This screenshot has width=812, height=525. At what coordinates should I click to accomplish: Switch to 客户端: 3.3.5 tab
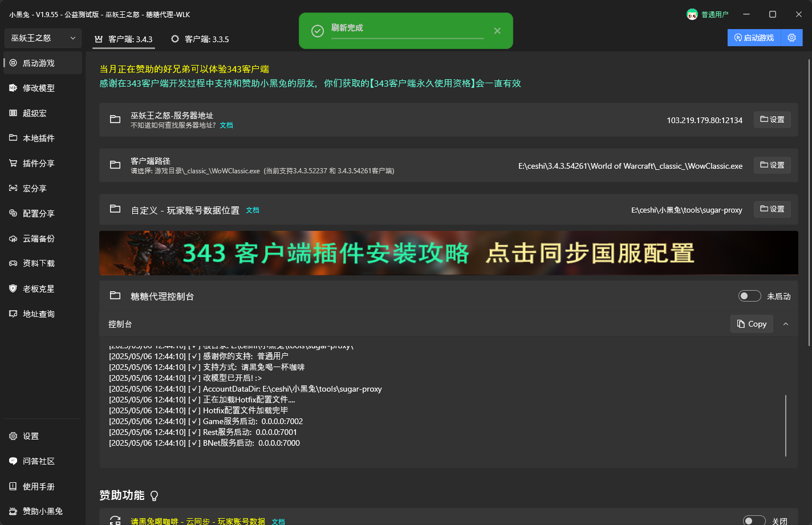[200, 39]
